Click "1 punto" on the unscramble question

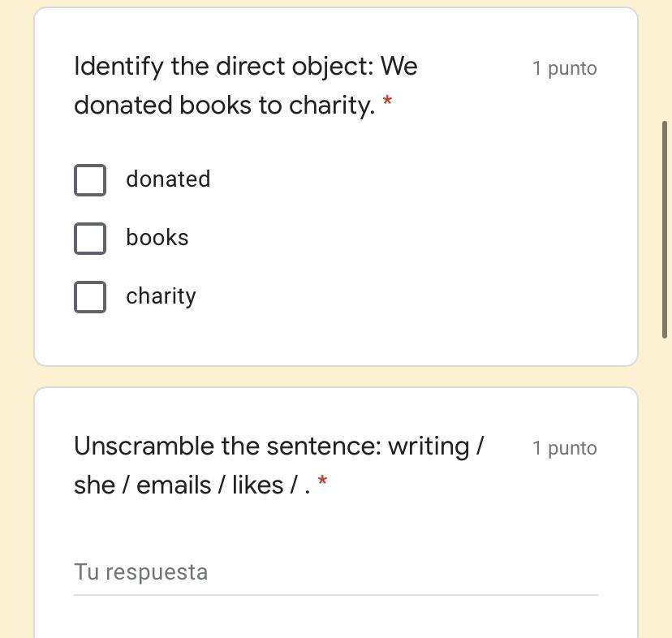coord(564,448)
